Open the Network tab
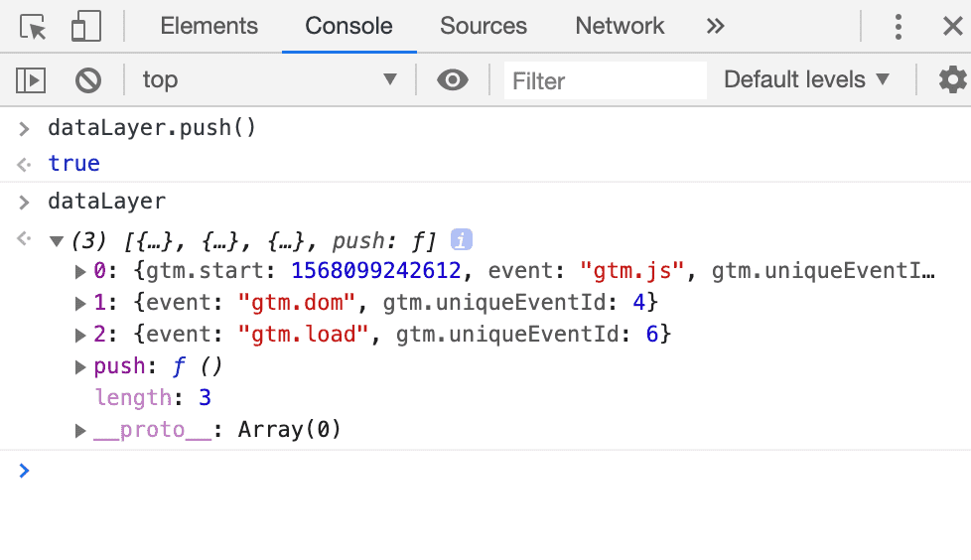971x560 pixels. pos(620,27)
